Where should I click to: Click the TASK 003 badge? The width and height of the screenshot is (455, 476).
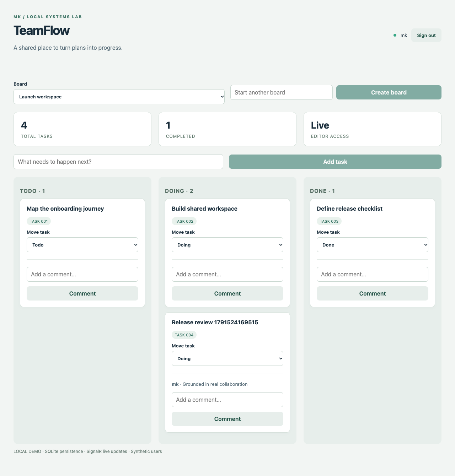click(x=329, y=221)
